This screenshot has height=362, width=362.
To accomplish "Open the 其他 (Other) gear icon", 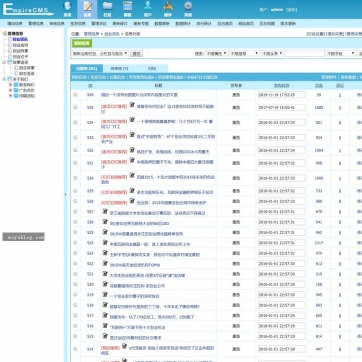I will click(188, 9).
